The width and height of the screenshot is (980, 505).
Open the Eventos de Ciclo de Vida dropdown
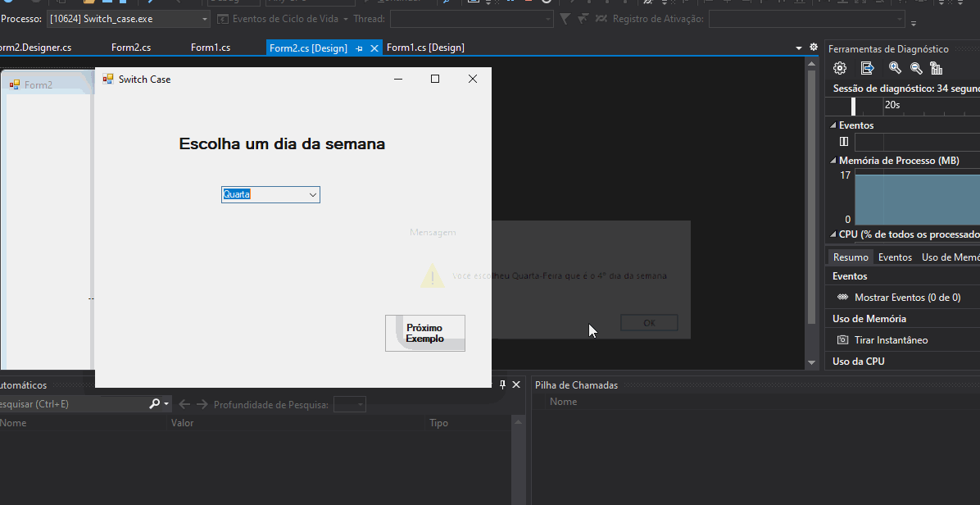(345, 20)
